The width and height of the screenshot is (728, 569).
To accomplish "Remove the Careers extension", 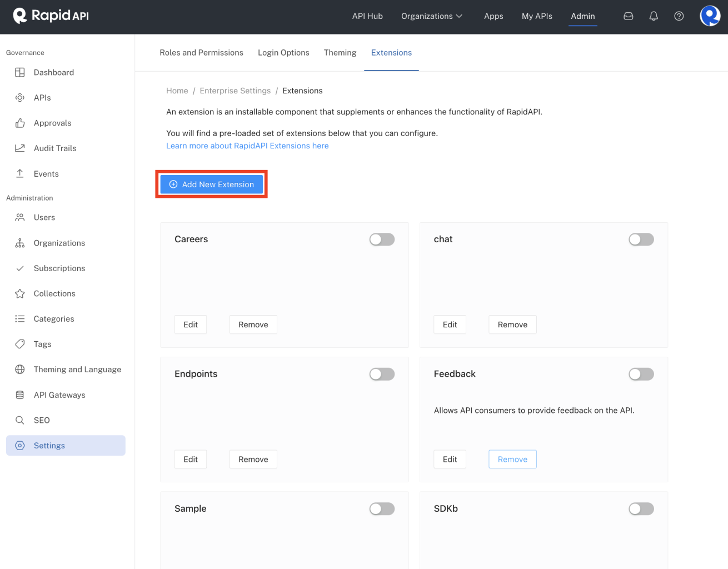I will [x=253, y=325].
